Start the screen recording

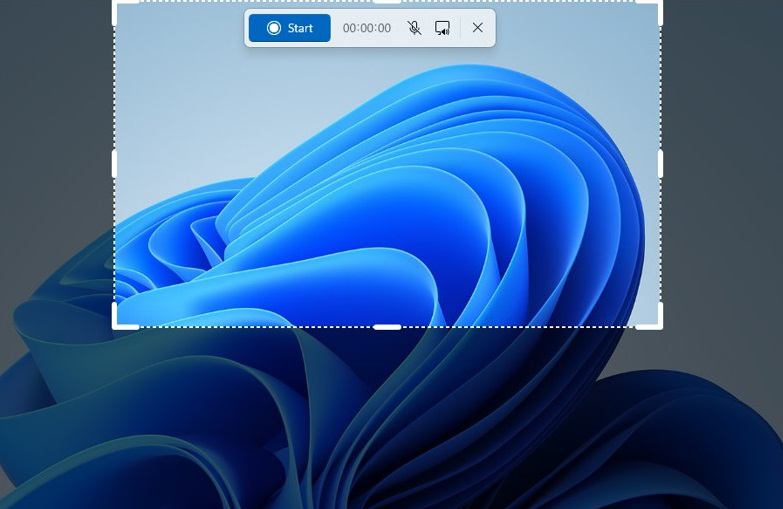click(x=290, y=28)
